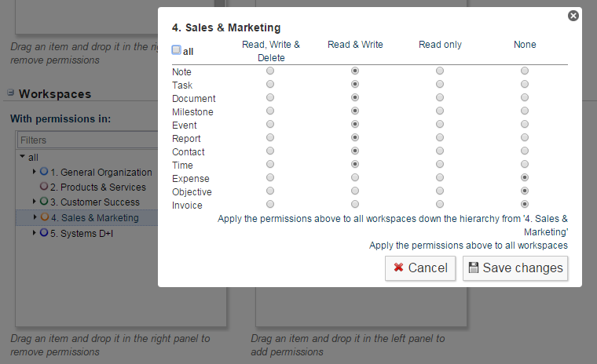597x364 pixels.
Task: Click the blue circle icon for General Organization
Action: pyautogui.click(x=44, y=172)
